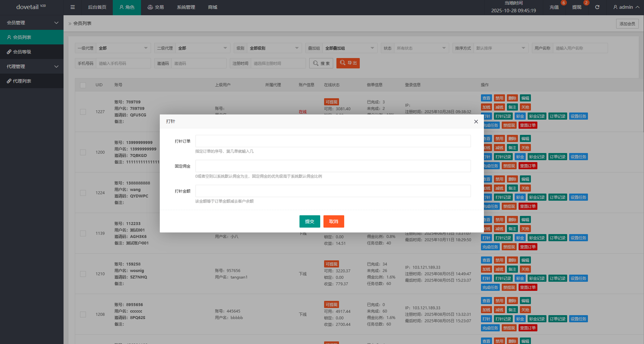Click the refresh icon in top bar

coord(597,7)
